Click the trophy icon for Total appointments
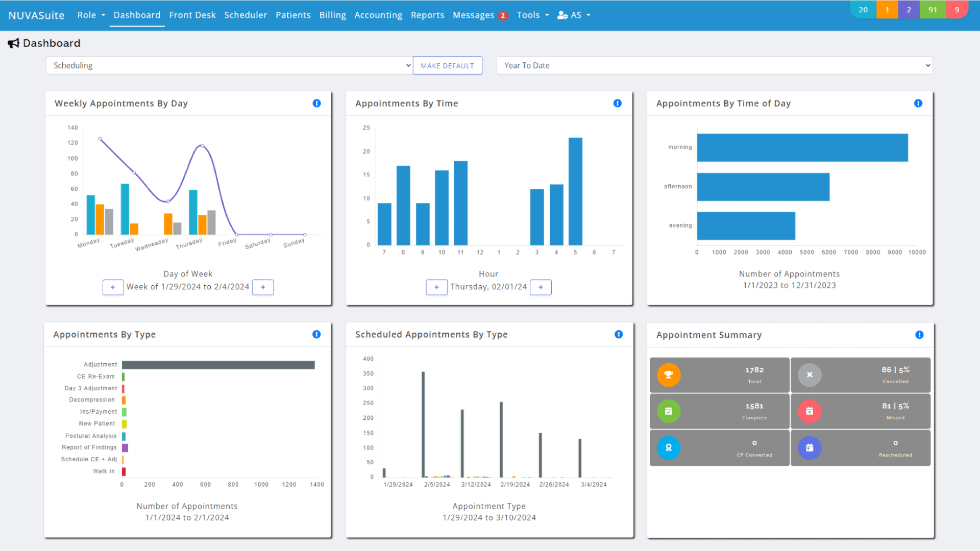Screen dimensions: 980x551 coord(669,375)
